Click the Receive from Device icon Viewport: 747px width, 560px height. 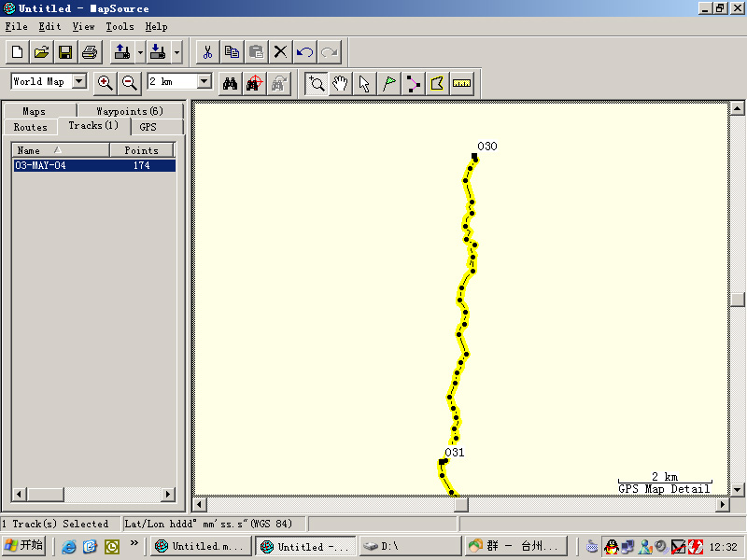coord(158,52)
